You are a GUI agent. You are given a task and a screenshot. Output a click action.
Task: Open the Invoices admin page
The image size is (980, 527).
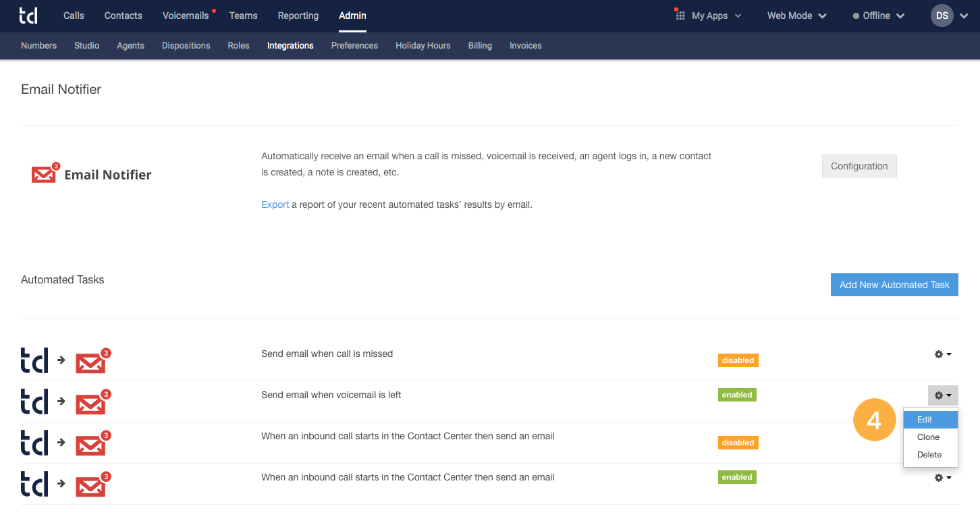click(x=526, y=46)
